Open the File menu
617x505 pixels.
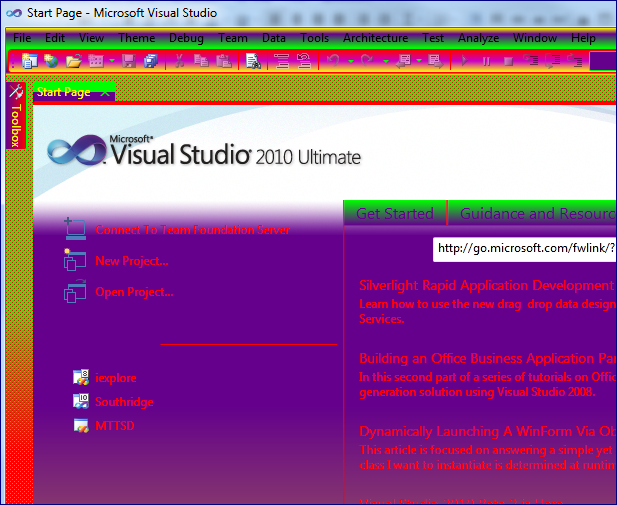click(22, 38)
